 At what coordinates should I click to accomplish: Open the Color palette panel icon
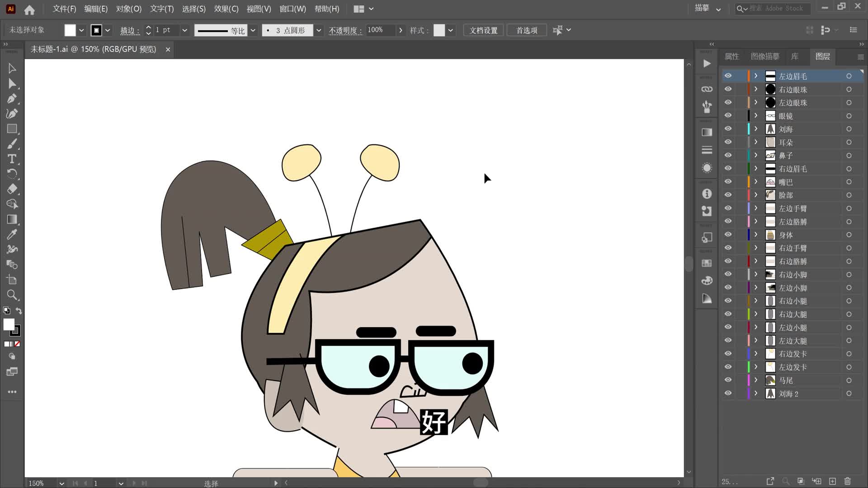(707, 281)
